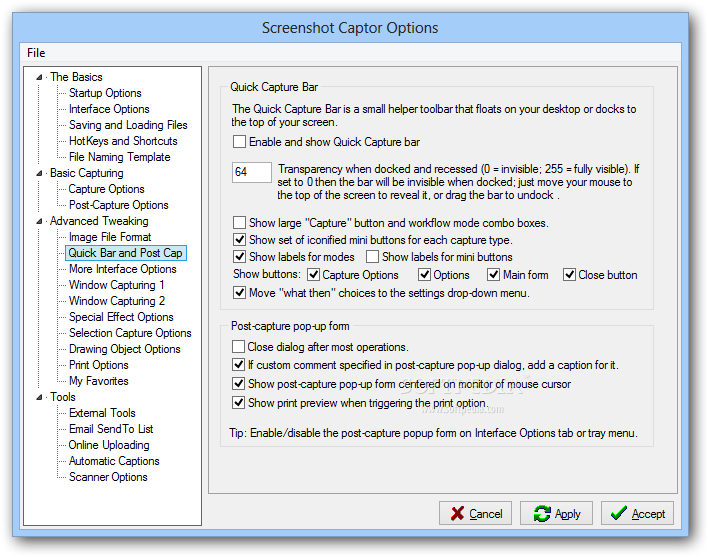
Task: Select Quick Bar and Post Cap item
Action: (x=125, y=253)
